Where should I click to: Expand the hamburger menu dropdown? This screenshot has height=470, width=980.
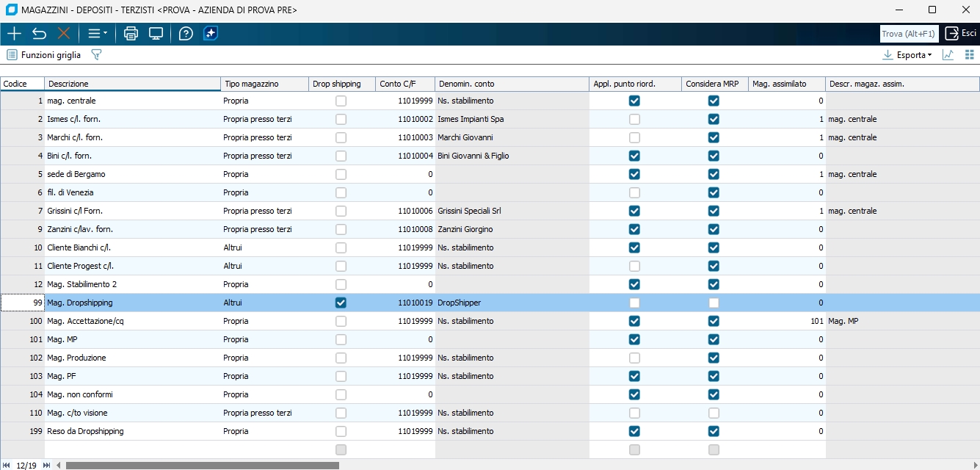pyautogui.click(x=97, y=34)
